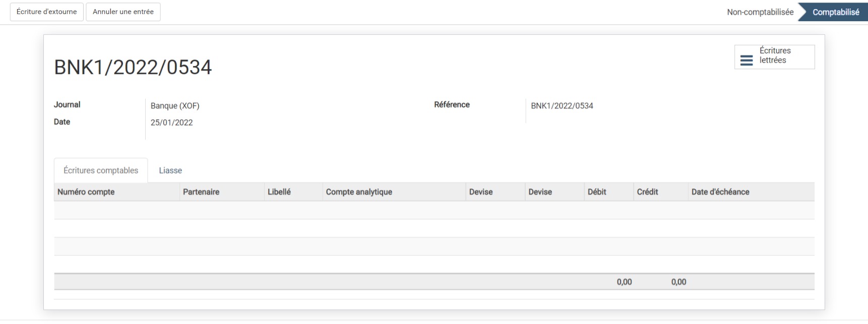Sort by the Débit column header
The height and width of the screenshot is (324, 868).
coord(597,192)
